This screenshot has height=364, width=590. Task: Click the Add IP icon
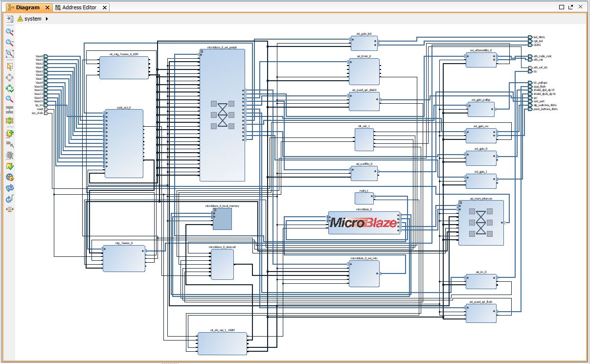pyautogui.click(x=9, y=134)
